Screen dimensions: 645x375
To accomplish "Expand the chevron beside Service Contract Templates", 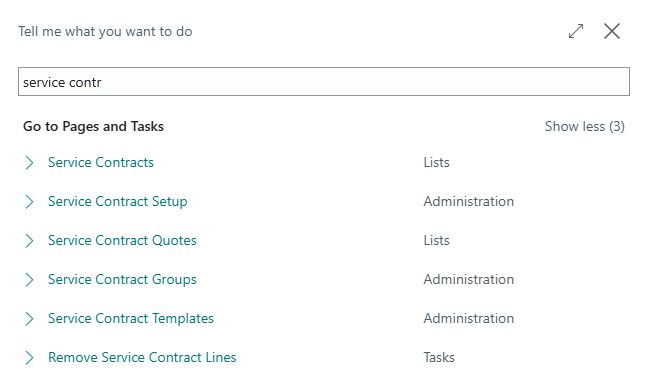I will 29,319.
